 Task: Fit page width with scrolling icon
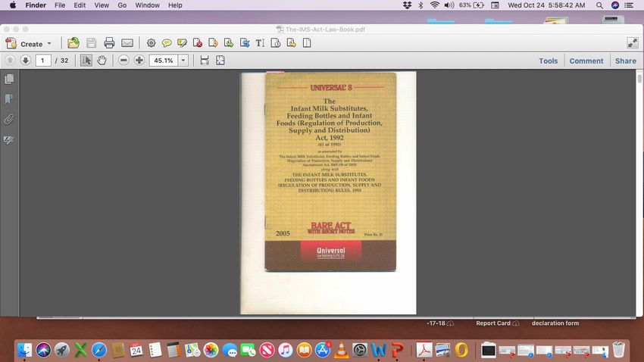tap(205, 61)
